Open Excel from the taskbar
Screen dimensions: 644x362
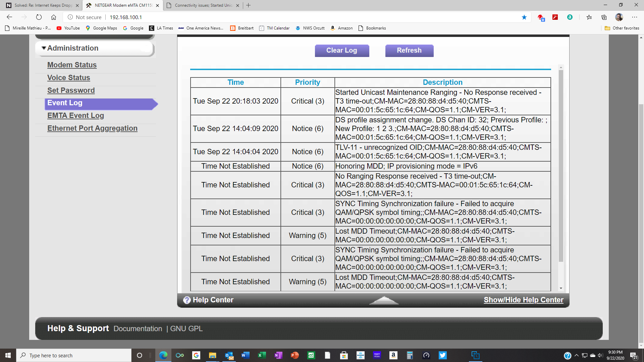(262, 355)
